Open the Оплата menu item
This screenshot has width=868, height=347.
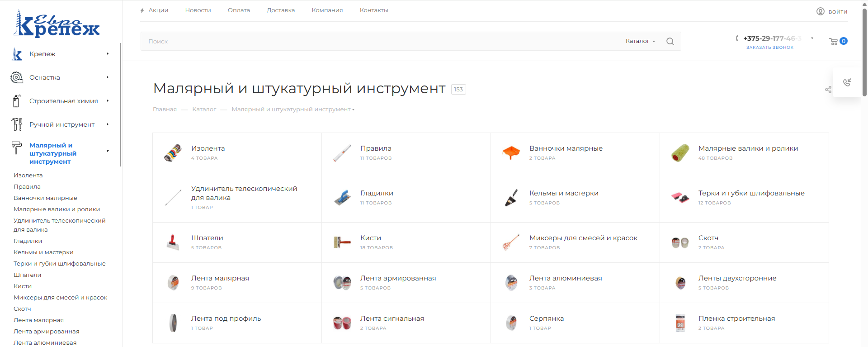click(x=239, y=10)
